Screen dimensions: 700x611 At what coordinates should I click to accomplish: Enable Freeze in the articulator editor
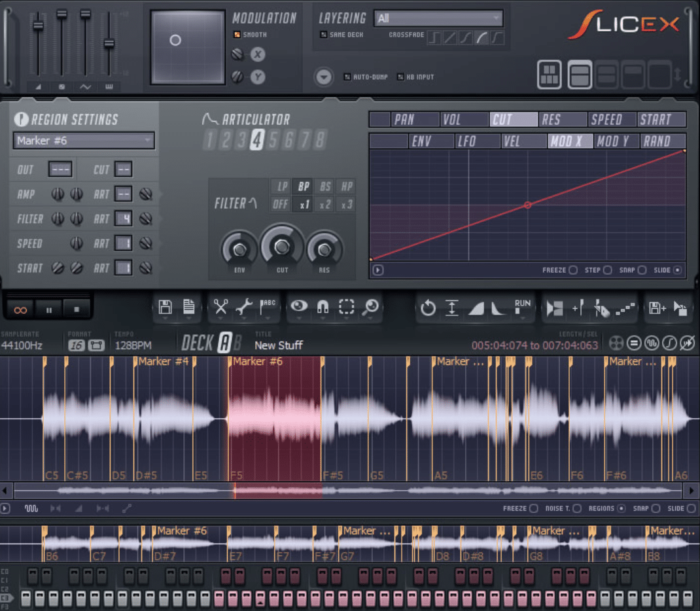pyautogui.click(x=573, y=270)
